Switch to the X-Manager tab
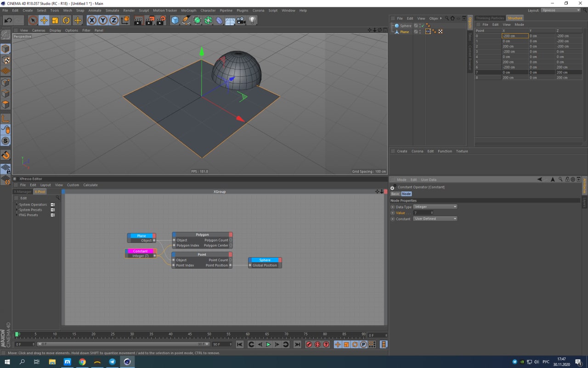This screenshot has width=588, height=368. [23, 192]
